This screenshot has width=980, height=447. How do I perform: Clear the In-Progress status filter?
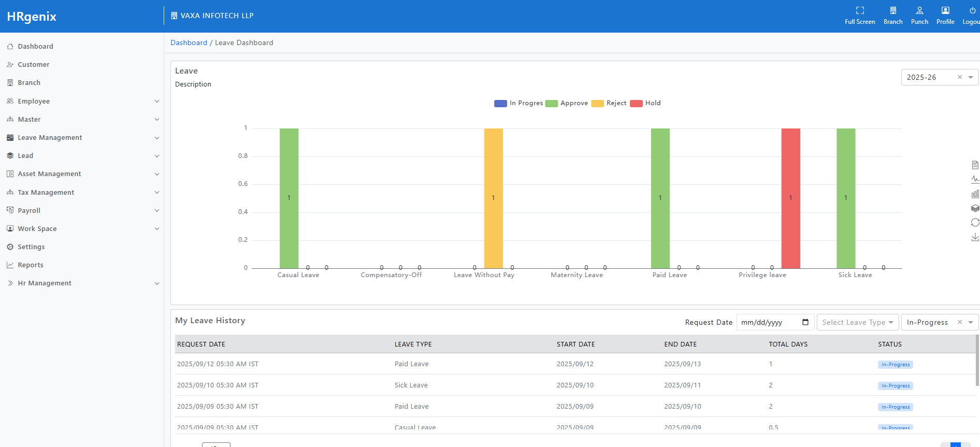[959, 322]
